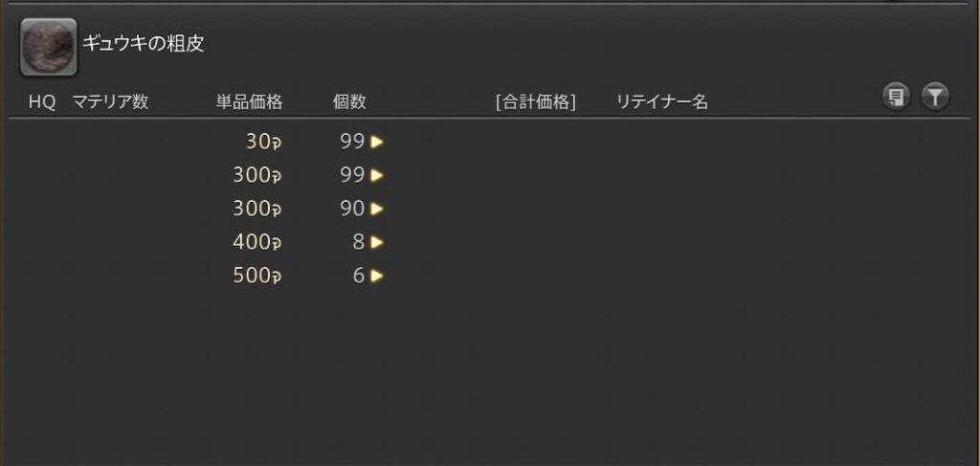This screenshot has height=466, width=980.
Task: Click the ギュウキの粗皮 item name
Action: pyautogui.click(x=144, y=44)
